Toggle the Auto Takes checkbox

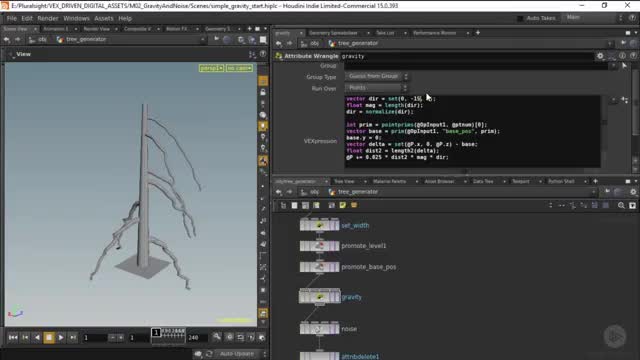[x=520, y=18]
